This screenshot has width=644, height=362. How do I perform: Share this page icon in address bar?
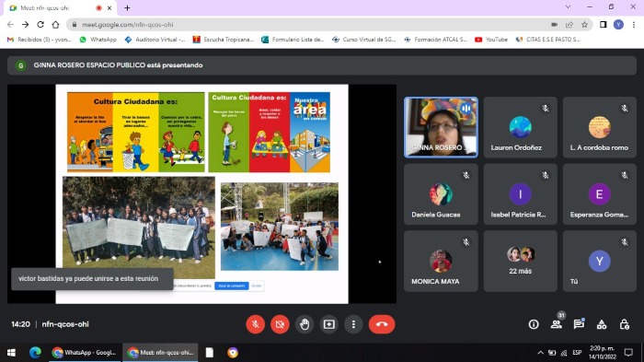coord(569,25)
